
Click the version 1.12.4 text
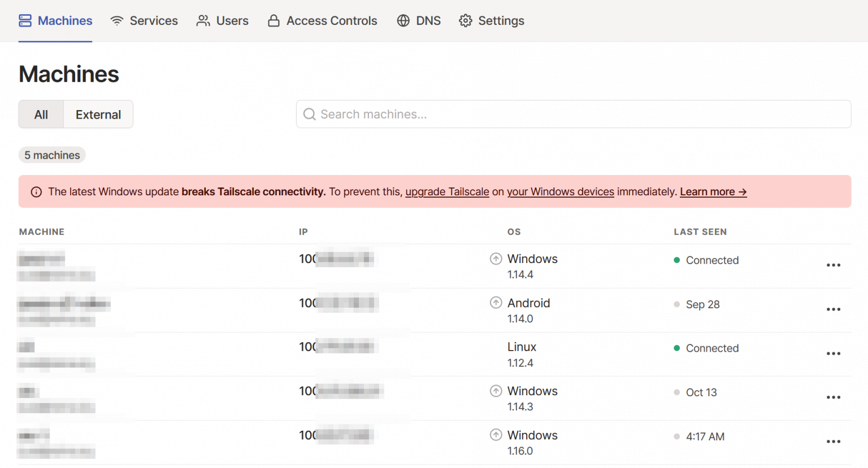point(520,363)
